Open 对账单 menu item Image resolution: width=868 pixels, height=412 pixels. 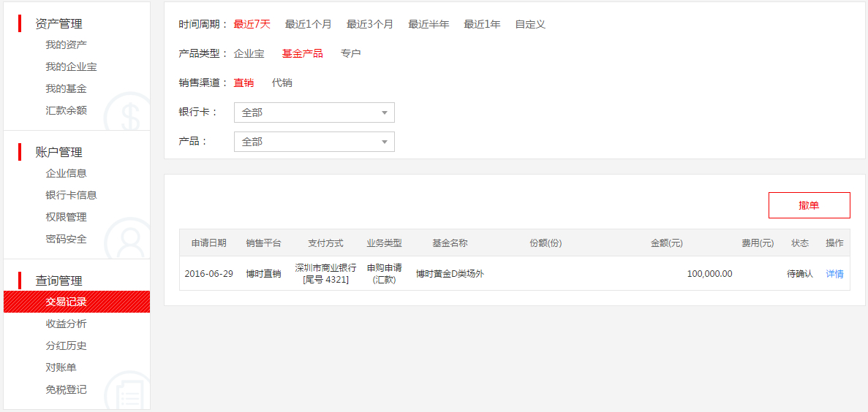(61, 367)
